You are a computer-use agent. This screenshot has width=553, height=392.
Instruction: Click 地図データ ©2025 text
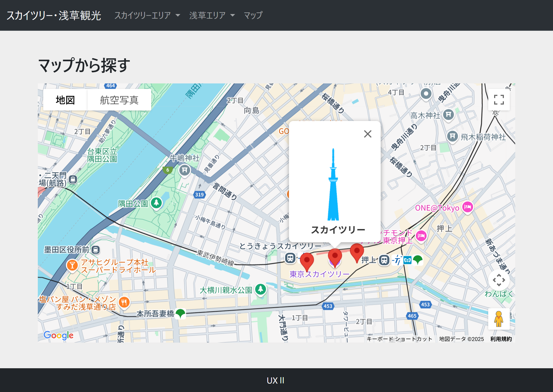[461, 339]
